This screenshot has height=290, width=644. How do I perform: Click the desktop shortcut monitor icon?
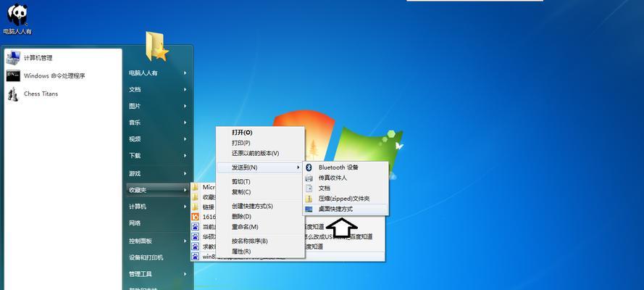(x=309, y=210)
